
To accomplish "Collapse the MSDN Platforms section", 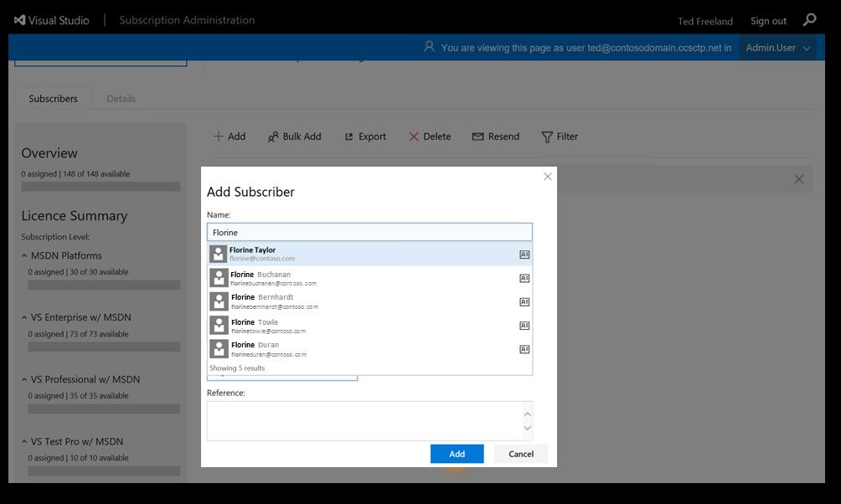I will pyautogui.click(x=24, y=255).
